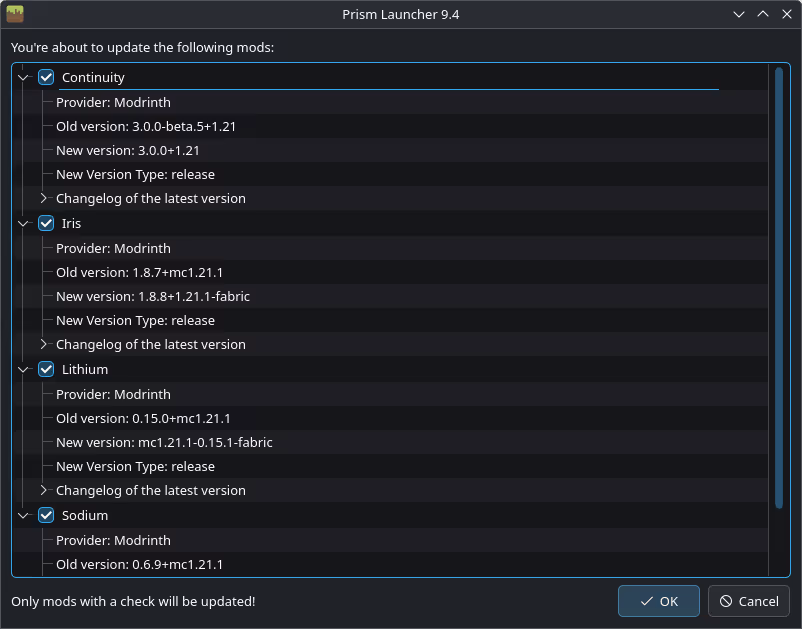802x629 pixels.
Task: Uncheck the Sodium mod checkbox
Action: point(46,515)
